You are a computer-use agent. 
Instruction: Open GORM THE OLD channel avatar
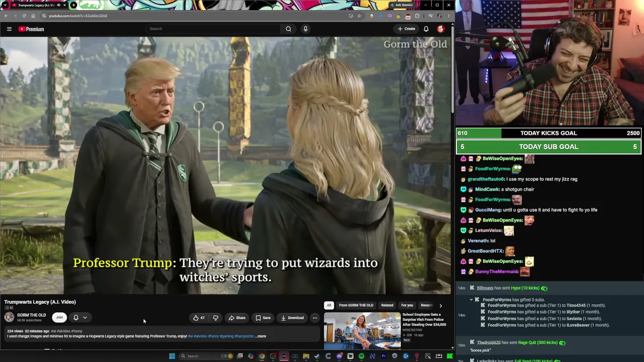pos(9,317)
